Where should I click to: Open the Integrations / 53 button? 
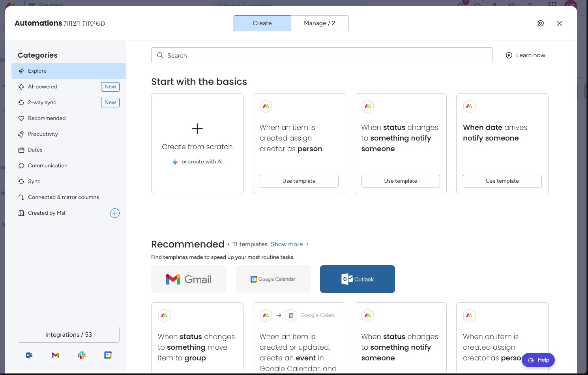click(x=69, y=335)
